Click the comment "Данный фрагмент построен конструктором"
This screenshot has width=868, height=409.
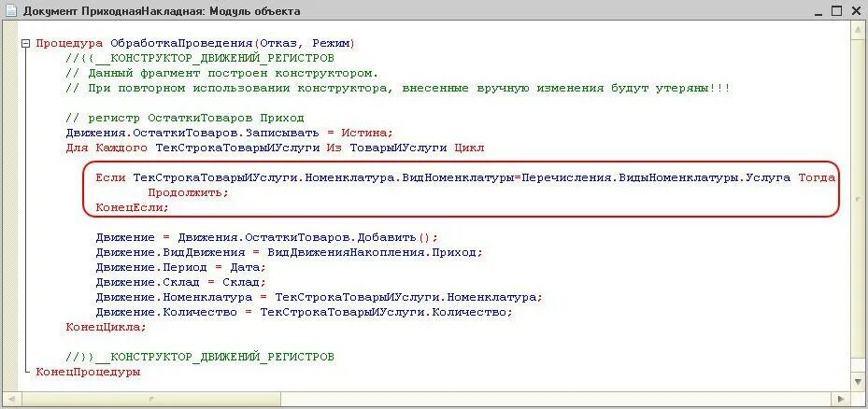tap(222, 73)
